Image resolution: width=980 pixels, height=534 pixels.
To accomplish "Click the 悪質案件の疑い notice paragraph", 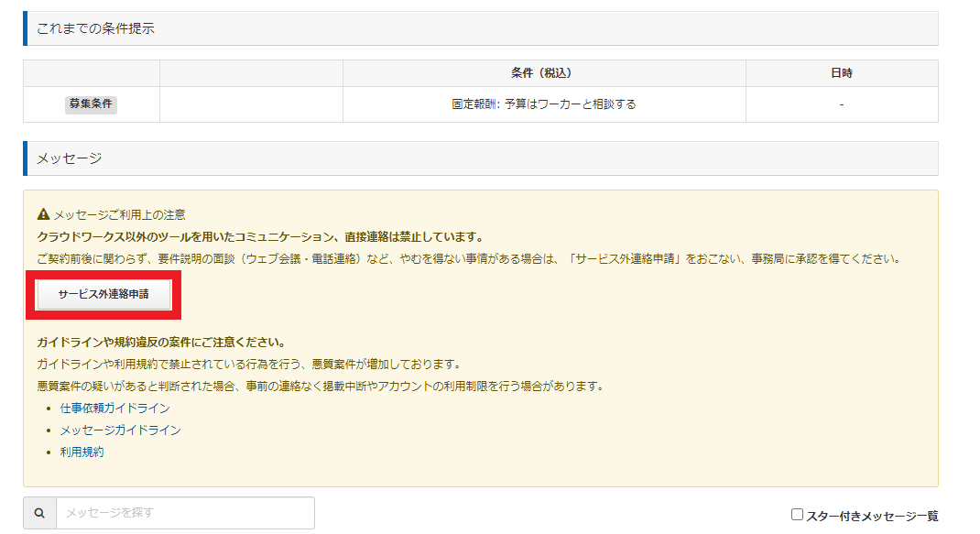I will [320, 386].
